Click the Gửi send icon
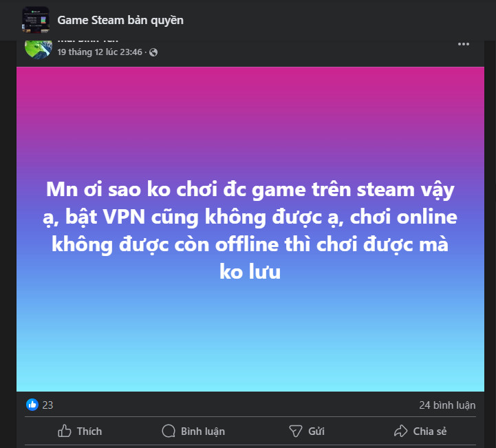Image resolution: width=496 pixels, height=448 pixels. pyautogui.click(x=296, y=431)
